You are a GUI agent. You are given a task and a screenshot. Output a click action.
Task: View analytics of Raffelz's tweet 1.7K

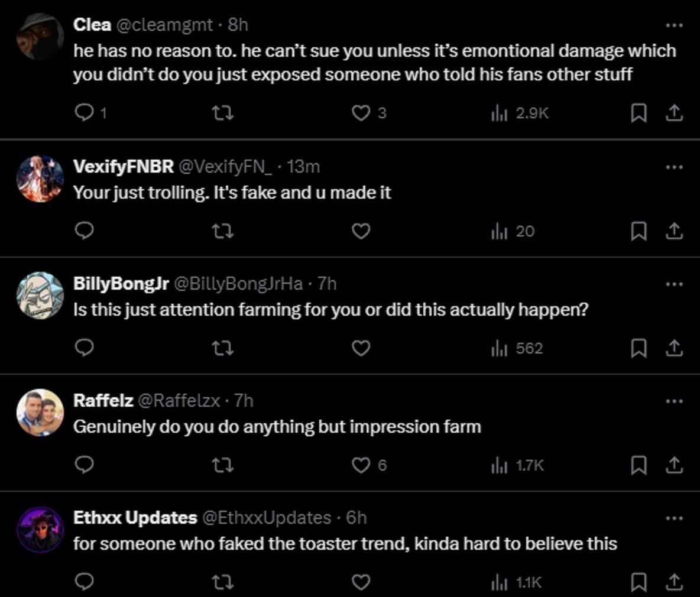click(517, 466)
